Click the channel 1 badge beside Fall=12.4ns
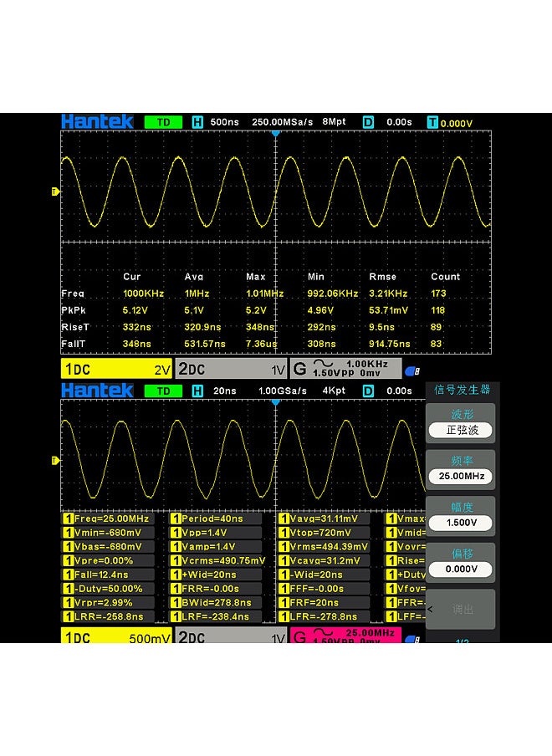The height and width of the screenshot is (756, 552). pos(68,575)
